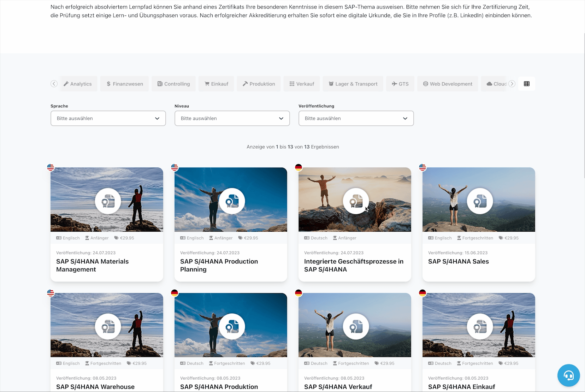
Task: Open the SAP S/4HANA Warehouse title
Action: coord(95,387)
